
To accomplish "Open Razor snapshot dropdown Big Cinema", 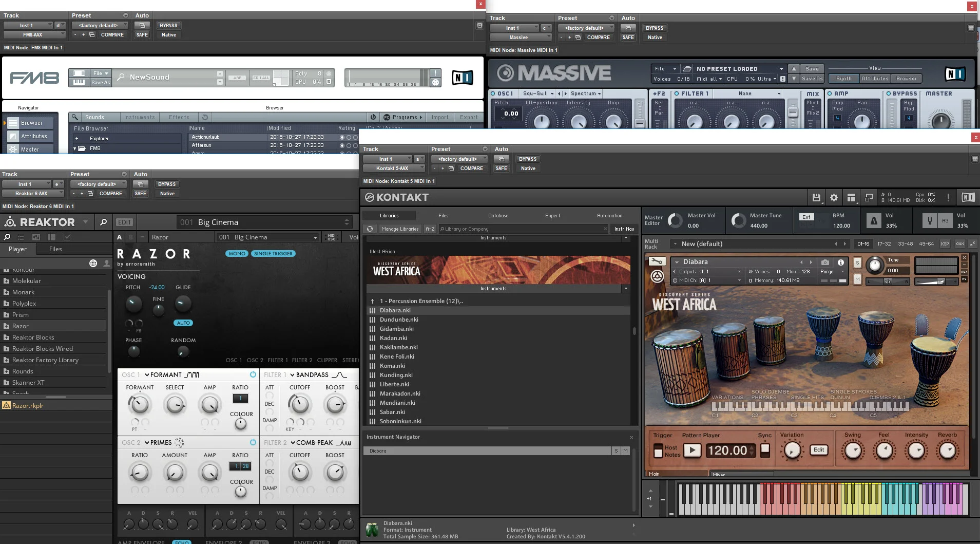I will tap(268, 237).
